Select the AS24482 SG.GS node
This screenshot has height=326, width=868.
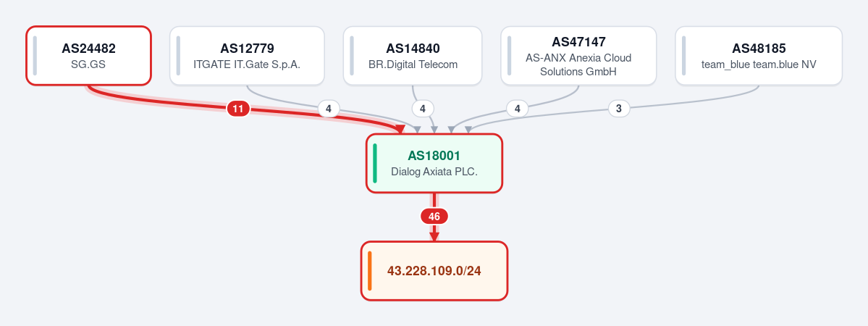(x=88, y=56)
